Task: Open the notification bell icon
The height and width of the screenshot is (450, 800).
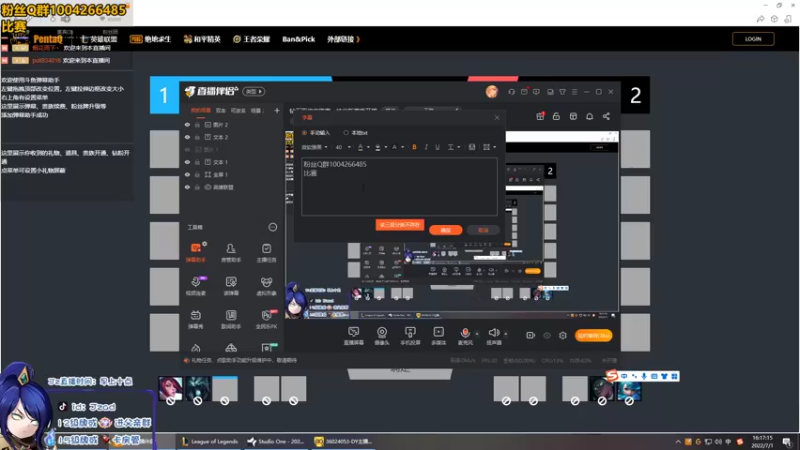Action: pyautogui.click(x=589, y=116)
